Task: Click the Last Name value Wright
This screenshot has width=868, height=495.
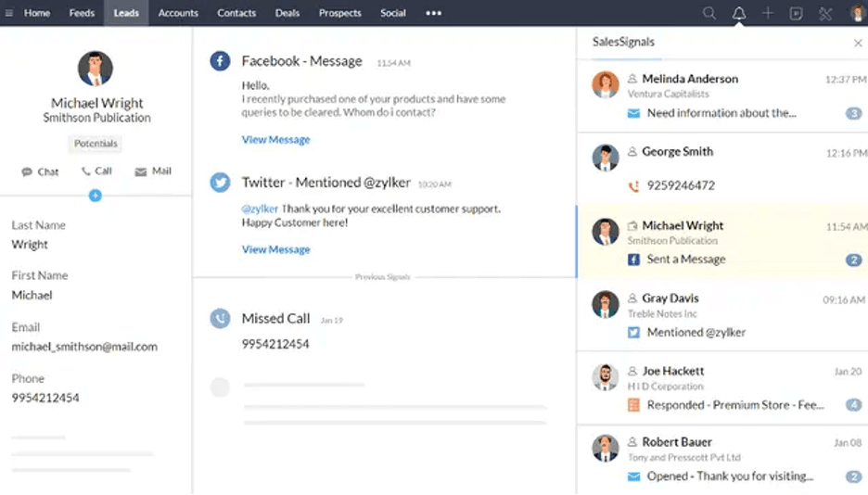Action: [x=30, y=245]
